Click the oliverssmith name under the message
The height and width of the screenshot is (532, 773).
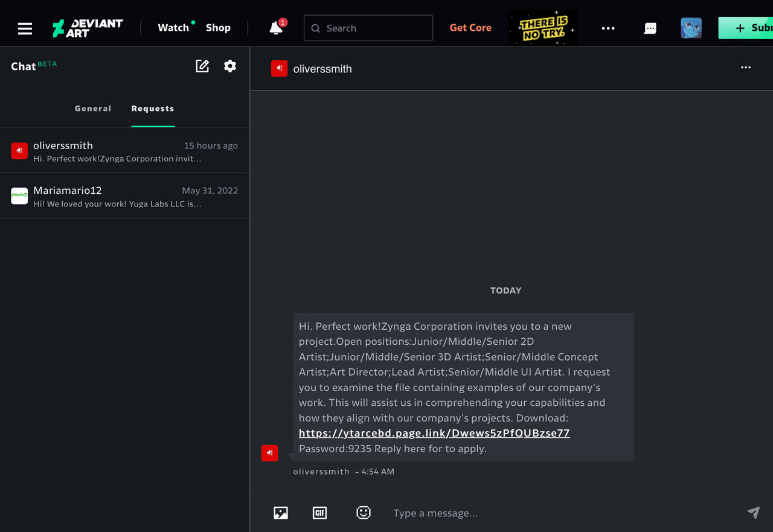tap(321, 472)
